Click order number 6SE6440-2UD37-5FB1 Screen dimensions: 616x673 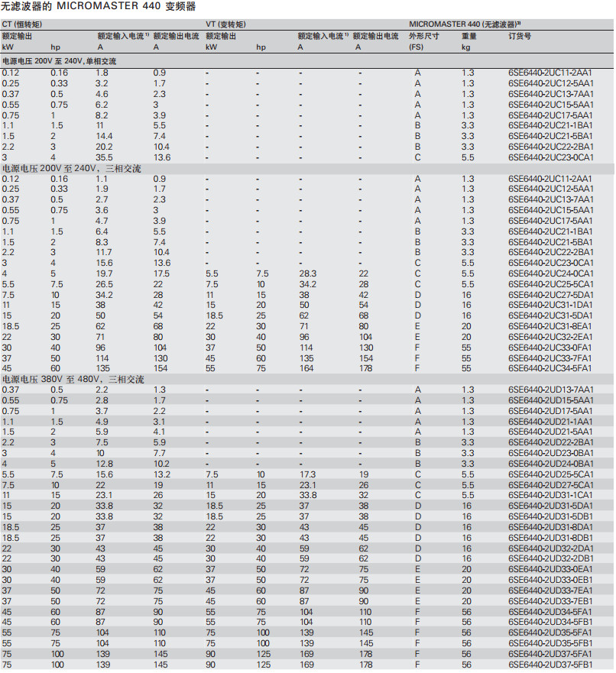click(x=550, y=665)
